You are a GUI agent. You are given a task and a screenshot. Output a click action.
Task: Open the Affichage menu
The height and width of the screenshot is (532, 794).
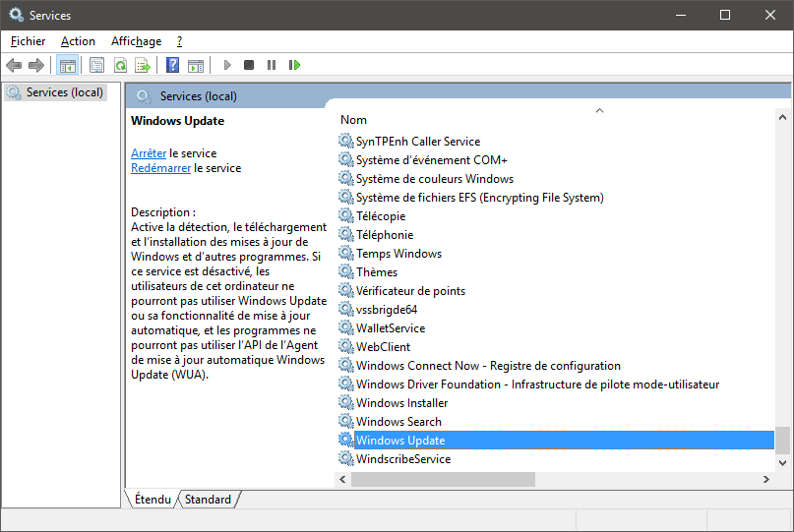(136, 41)
